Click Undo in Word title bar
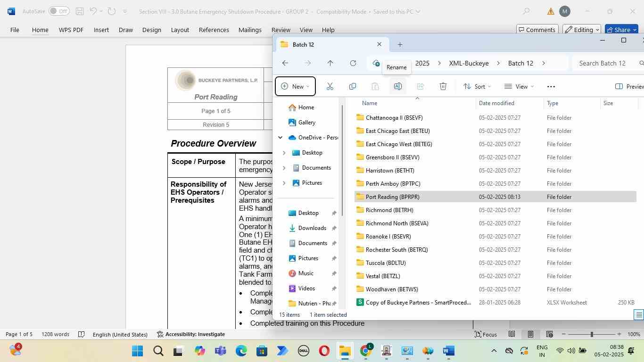Viewport: 644px width, 362px height. (x=93, y=11)
